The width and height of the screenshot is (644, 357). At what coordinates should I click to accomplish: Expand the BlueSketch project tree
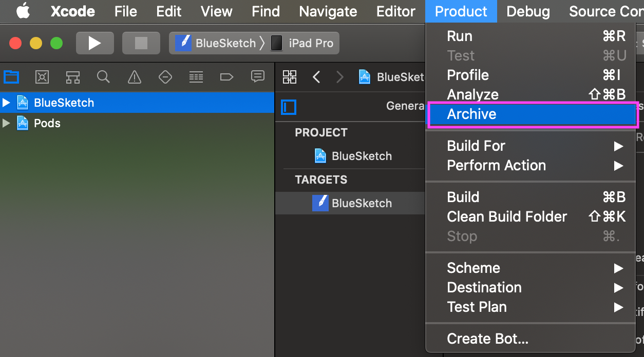[x=7, y=103]
